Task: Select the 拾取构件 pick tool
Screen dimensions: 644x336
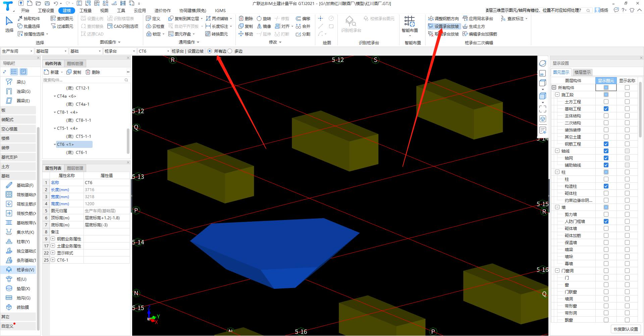Action: (29, 18)
